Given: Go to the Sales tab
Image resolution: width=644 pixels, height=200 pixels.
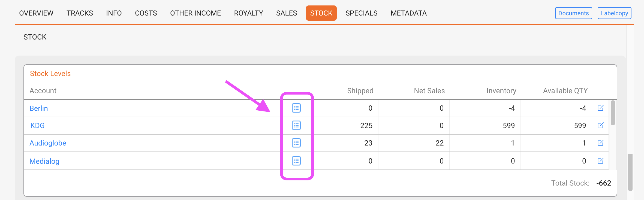Looking at the screenshot, I should (287, 13).
